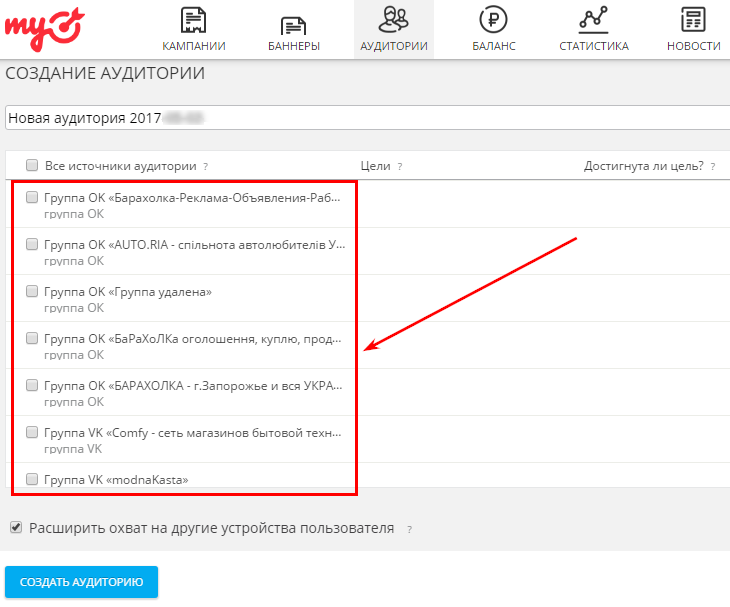Screen dimensions: 730x607
Task: Open the Баннеры icon
Action: tap(293, 26)
